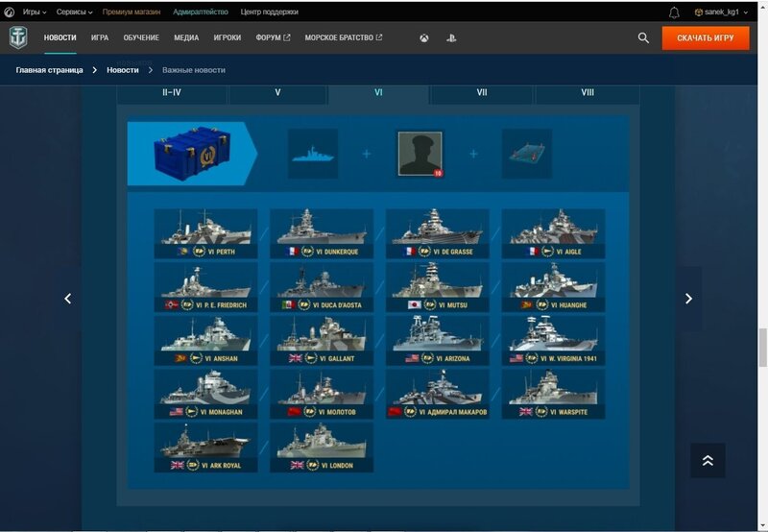Click the back-to-top double chevron button
This screenshot has height=532, width=768.
[708, 461]
